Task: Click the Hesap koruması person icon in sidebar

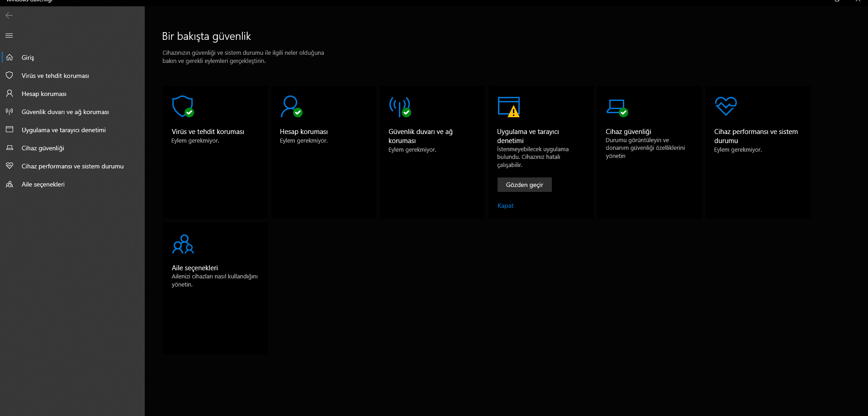Action: click(9, 93)
